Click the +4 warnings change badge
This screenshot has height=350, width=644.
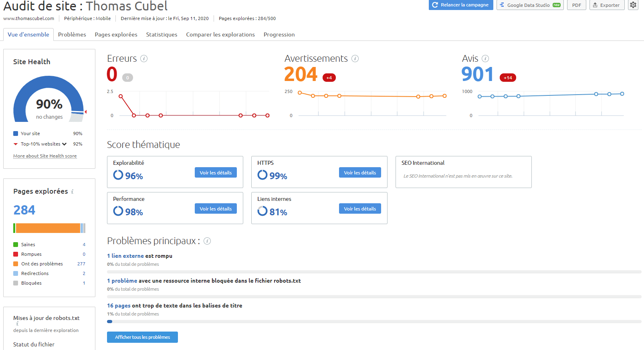(x=329, y=78)
